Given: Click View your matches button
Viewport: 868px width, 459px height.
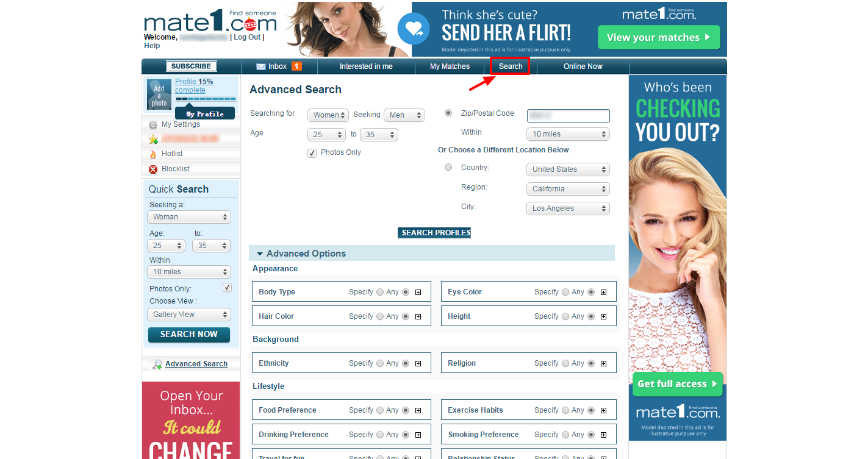Looking at the screenshot, I should 659,37.
